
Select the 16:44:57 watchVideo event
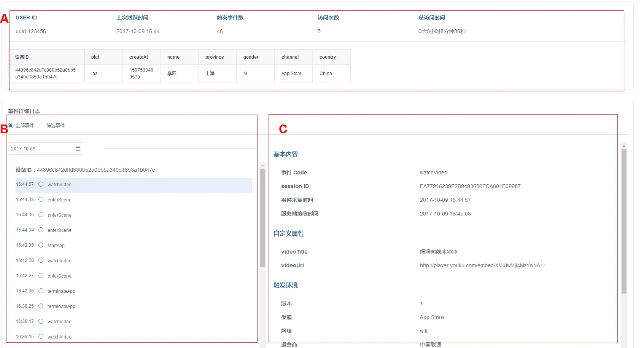[134, 185]
